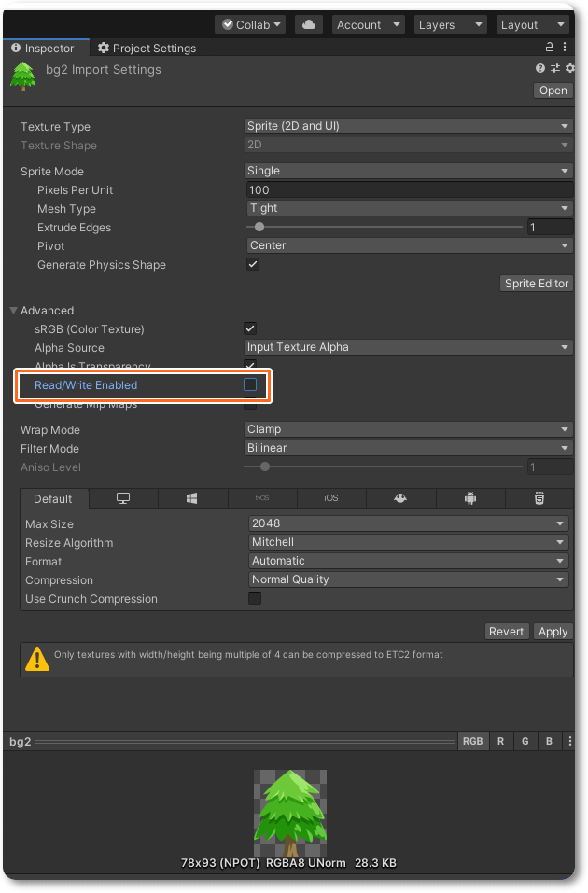The width and height of the screenshot is (588, 893).
Task: Open the Layers dropdown
Action: point(451,24)
